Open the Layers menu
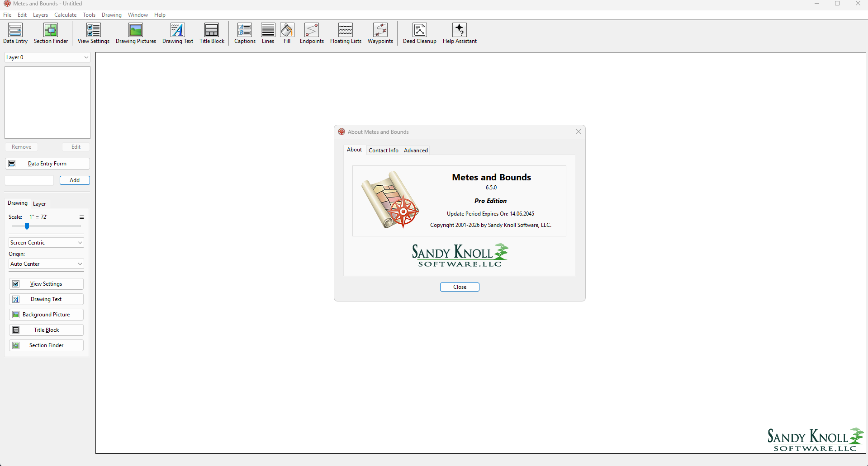 [40, 15]
